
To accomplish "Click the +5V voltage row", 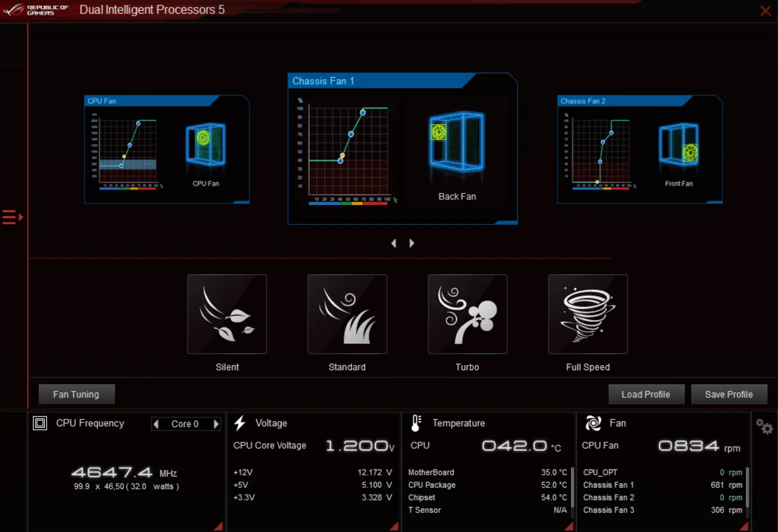I will tap(313, 485).
